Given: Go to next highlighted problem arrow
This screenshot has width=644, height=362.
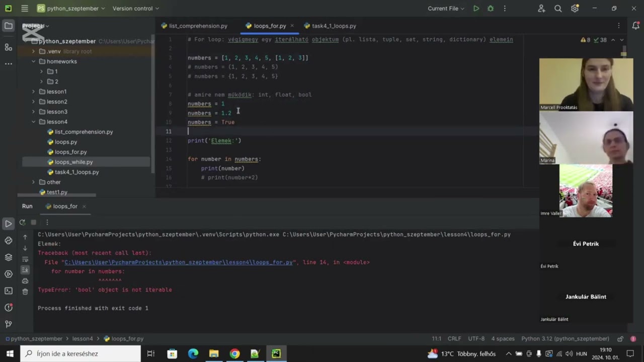Looking at the screenshot, I should [622, 40].
